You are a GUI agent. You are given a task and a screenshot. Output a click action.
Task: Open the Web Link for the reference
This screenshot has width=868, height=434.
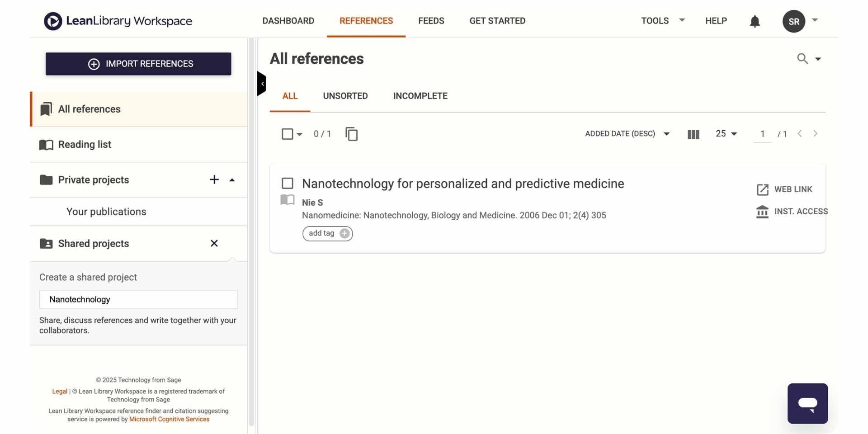point(784,189)
